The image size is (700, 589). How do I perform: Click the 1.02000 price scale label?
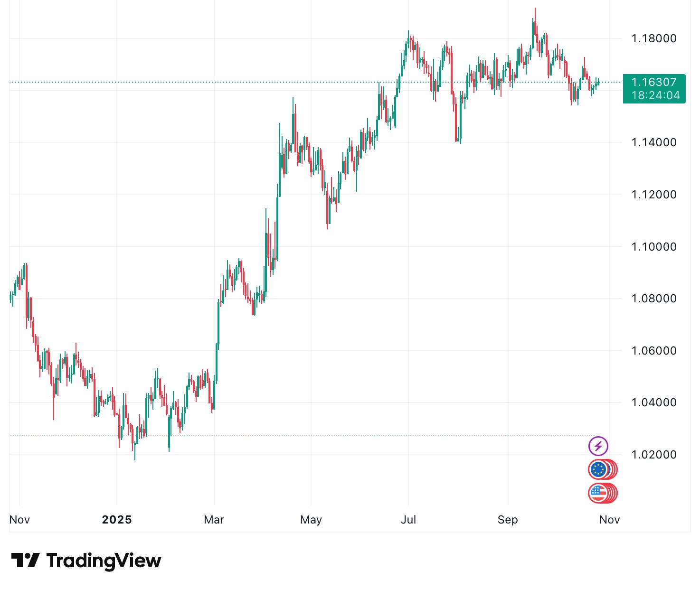(x=653, y=455)
